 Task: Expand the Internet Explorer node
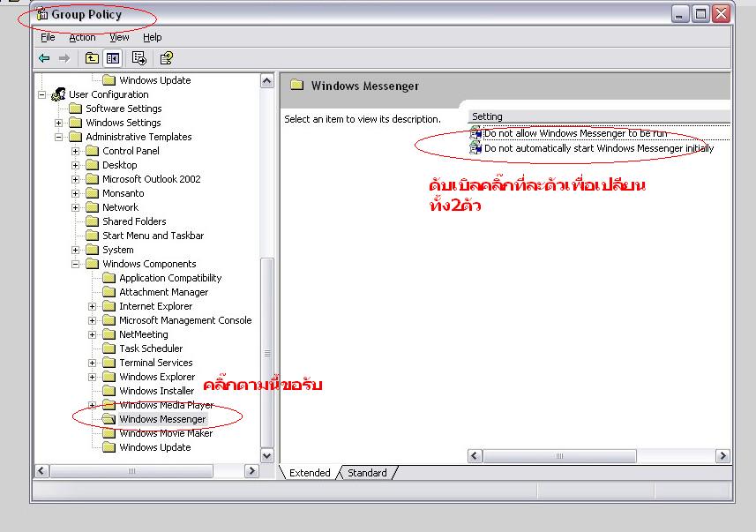92,306
